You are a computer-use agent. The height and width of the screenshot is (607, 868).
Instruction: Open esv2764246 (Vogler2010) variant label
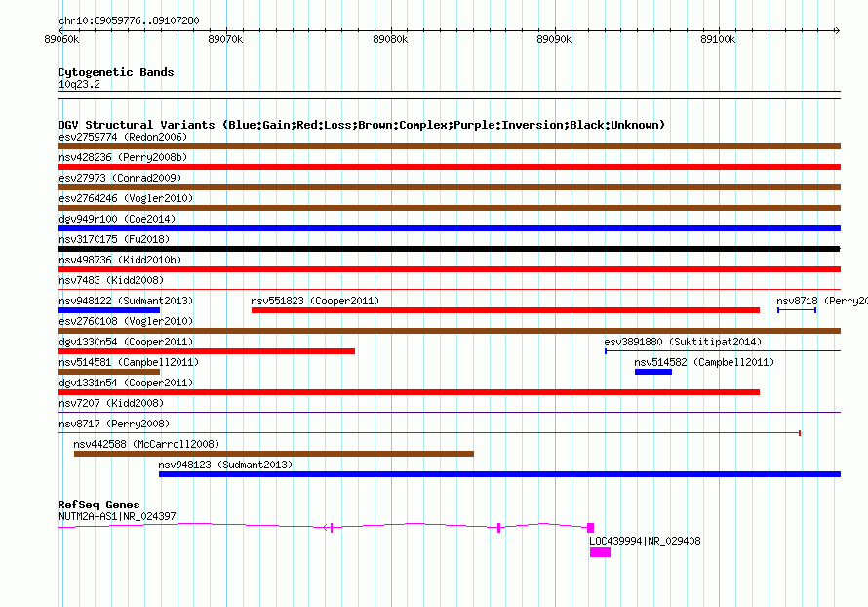pyautogui.click(x=126, y=198)
